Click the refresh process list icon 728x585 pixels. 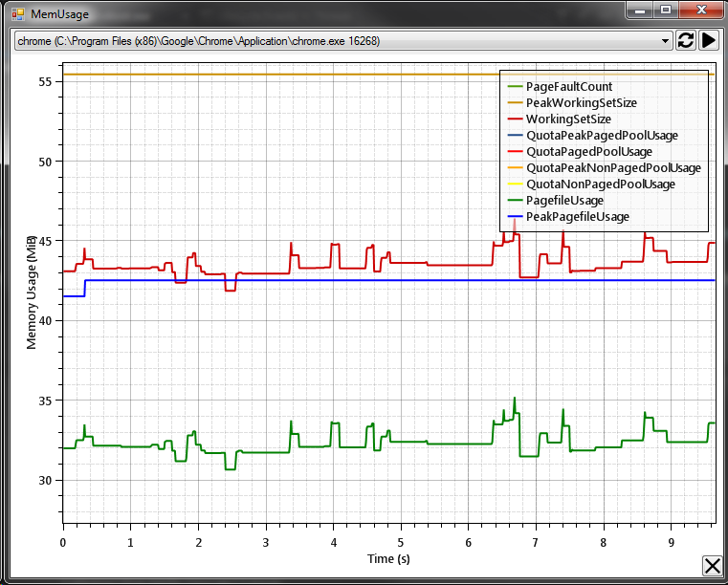pos(685,40)
